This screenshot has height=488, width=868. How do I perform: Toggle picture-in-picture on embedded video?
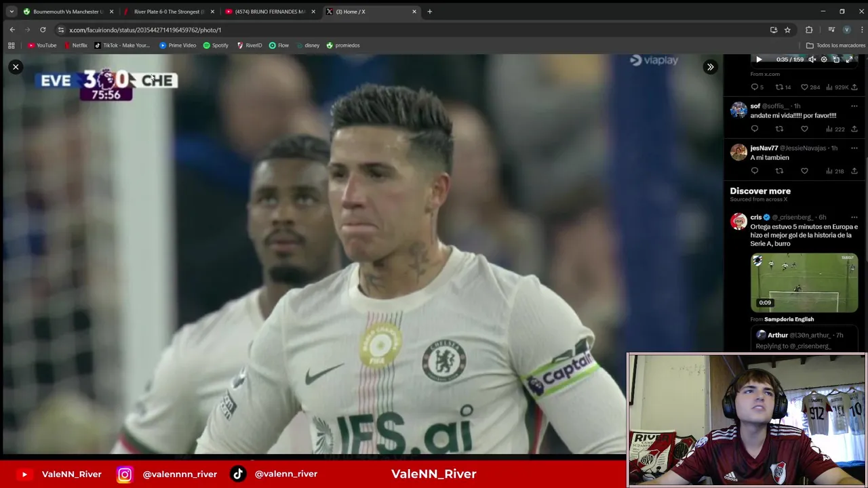coord(836,60)
